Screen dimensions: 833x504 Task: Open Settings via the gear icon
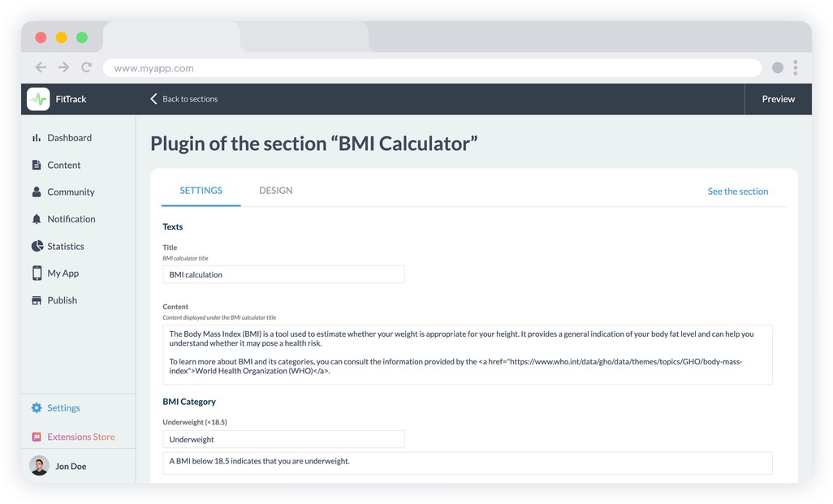click(37, 408)
